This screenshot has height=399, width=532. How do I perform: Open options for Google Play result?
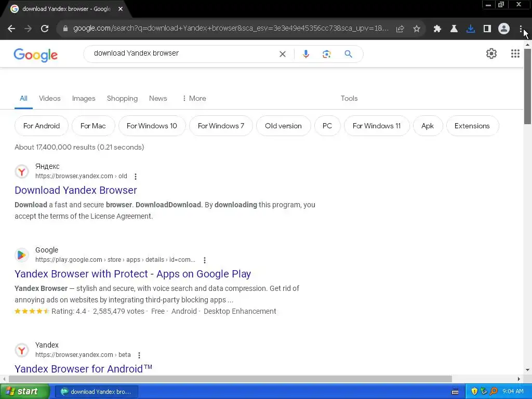click(x=205, y=260)
